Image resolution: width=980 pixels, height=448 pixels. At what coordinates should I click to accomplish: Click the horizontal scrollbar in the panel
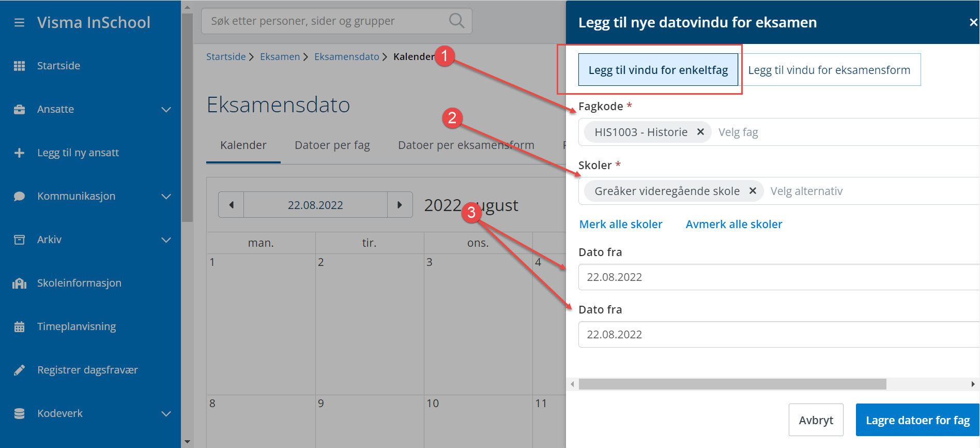pos(732,384)
